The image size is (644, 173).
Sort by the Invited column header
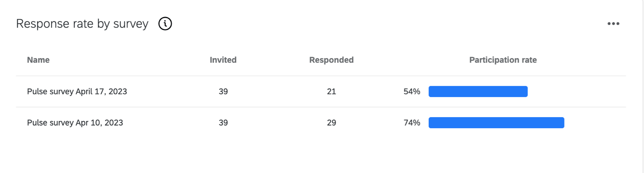pyautogui.click(x=223, y=60)
